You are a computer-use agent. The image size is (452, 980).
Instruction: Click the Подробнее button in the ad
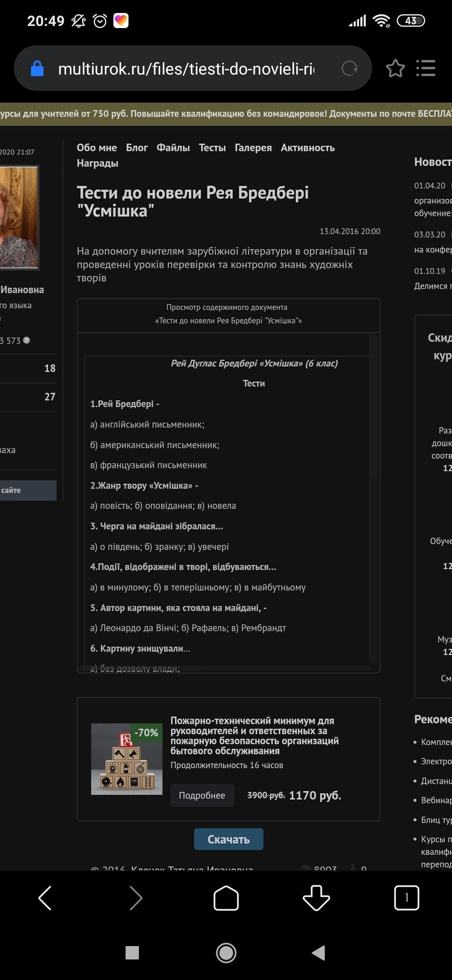[202, 795]
